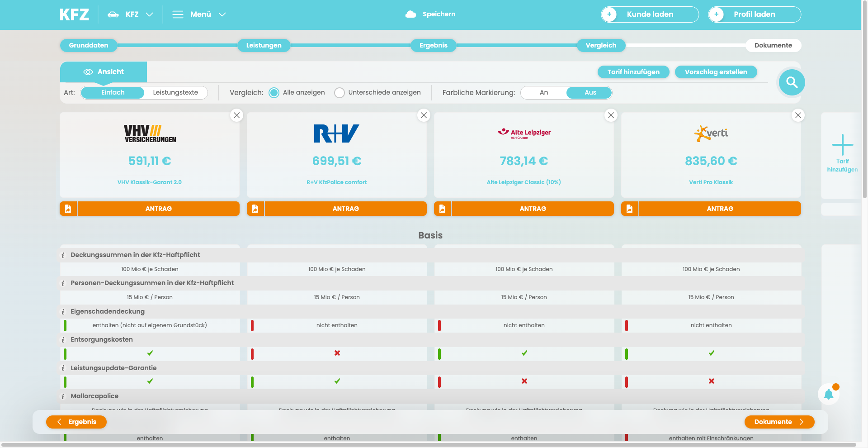Click the R+V PDF document icon

click(x=255, y=209)
